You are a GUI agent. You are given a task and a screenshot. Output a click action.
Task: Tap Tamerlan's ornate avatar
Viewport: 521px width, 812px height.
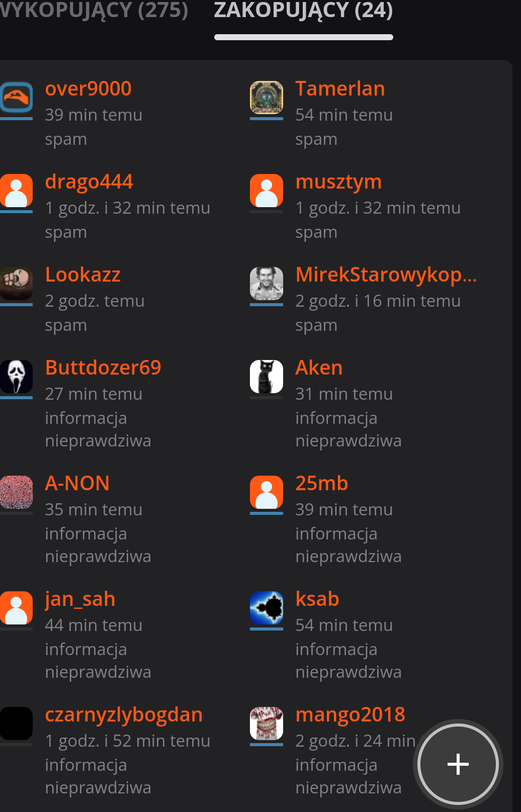(x=267, y=98)
